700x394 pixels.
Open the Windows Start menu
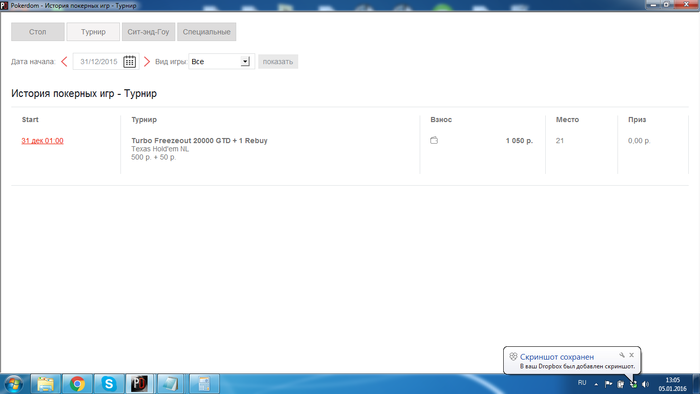pyautogui.click(x=13, y=384)
